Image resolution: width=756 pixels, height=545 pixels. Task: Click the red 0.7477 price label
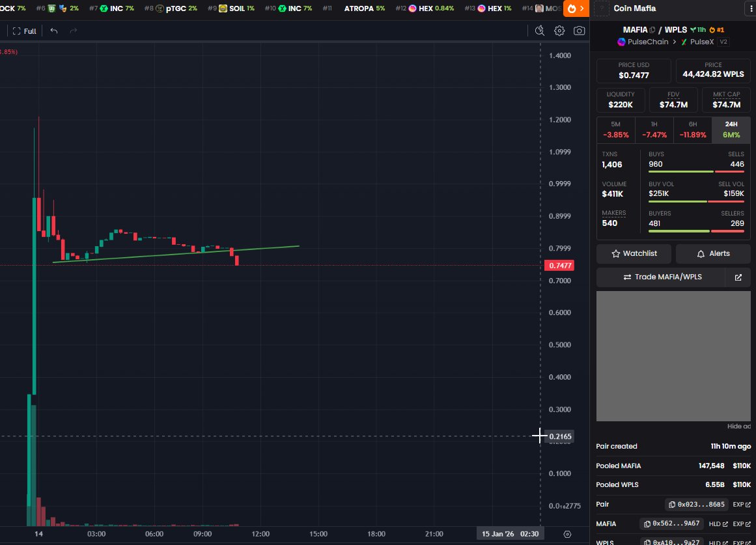tap(559, 265)
